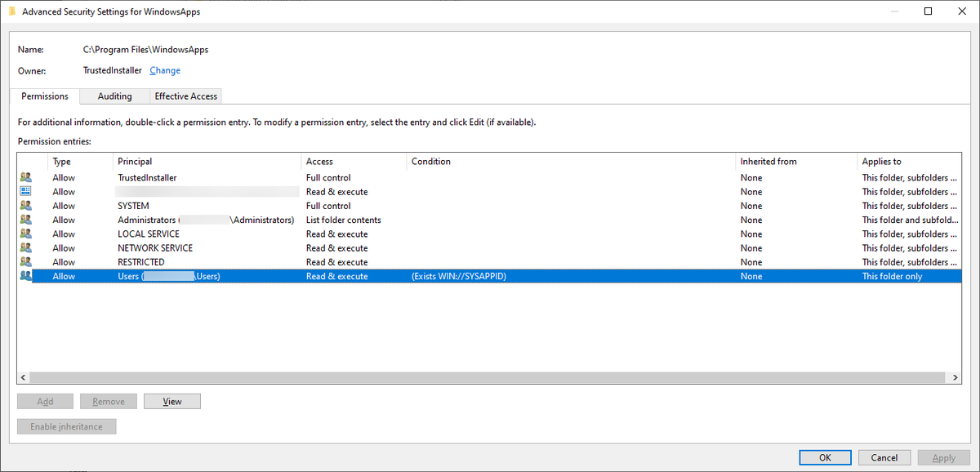Click the Applies to column header
Viewport: 980px width, 472px height.
point(909,162)
